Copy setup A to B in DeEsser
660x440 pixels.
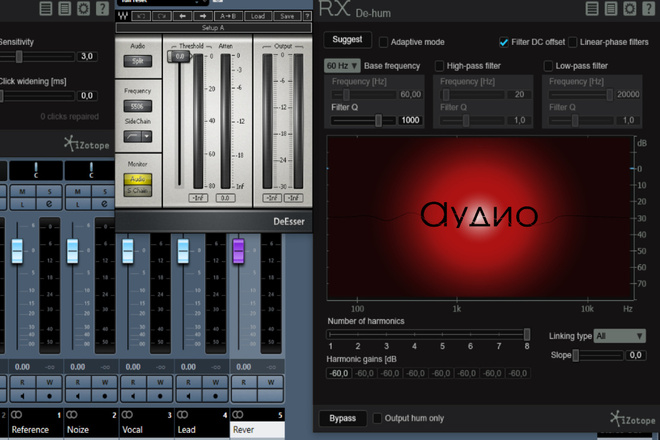(228, 16)
